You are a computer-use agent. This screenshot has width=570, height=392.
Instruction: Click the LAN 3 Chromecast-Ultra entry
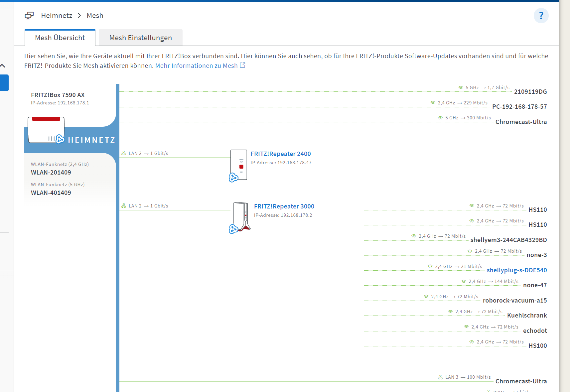(x=521, y=381)
